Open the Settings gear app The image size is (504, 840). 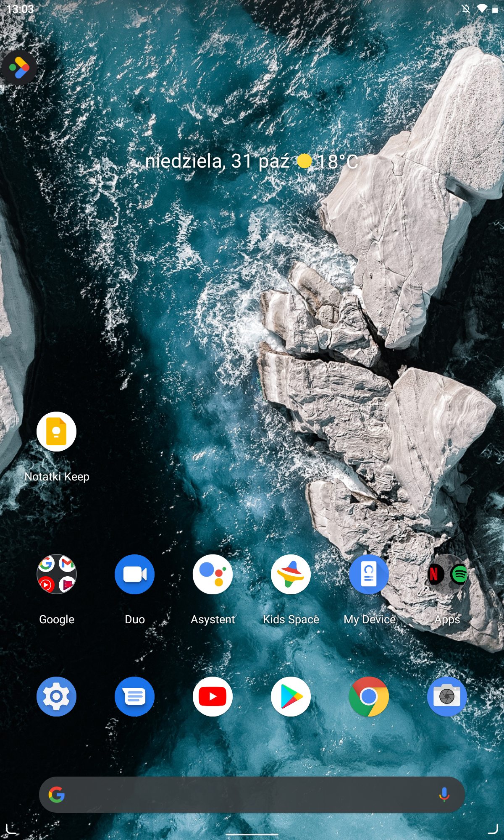pyautogui.click(x=56, y=696)
